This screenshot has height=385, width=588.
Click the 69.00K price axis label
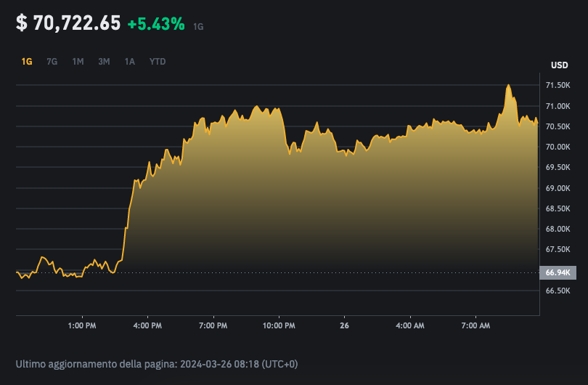[x=559, y=188]
